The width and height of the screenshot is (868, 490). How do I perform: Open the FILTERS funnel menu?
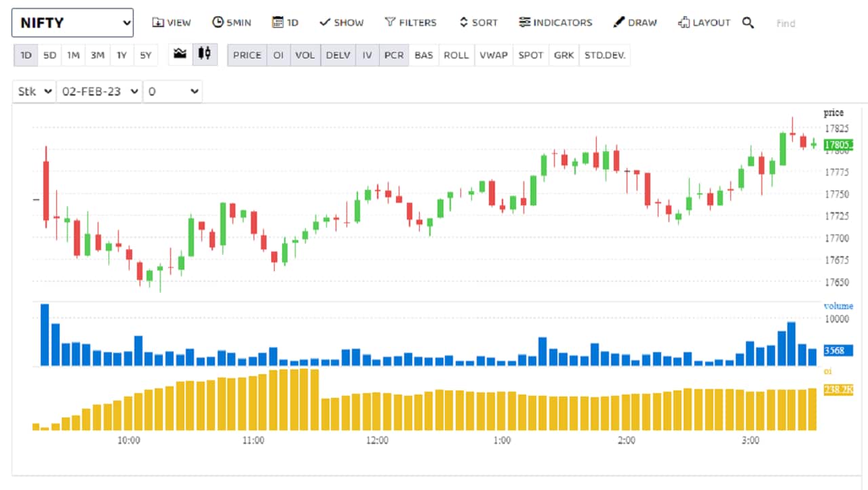coord(410,23)
